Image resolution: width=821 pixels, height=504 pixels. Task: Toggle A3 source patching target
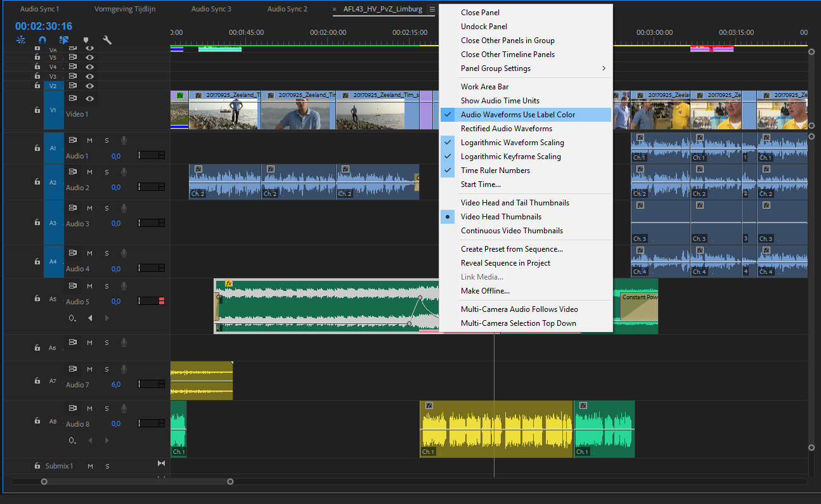(x=53, y=223)
